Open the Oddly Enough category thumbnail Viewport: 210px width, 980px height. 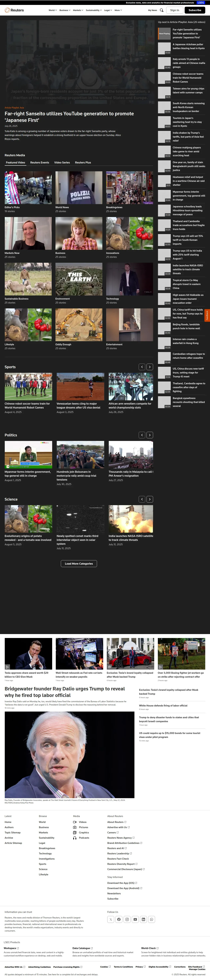[79, 324]
